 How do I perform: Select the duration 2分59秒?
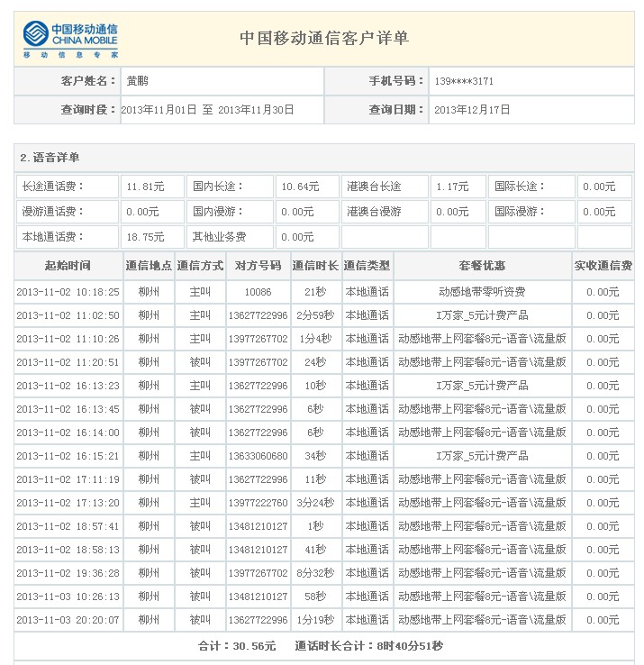[x=315, y=315]
